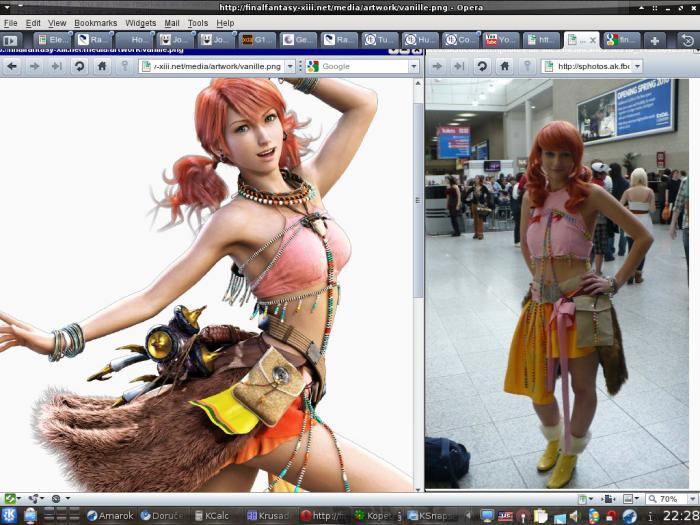Switch to Krusader in the taskbar
Viewport: 700px width, 525px height.
[x=270, y=516]
